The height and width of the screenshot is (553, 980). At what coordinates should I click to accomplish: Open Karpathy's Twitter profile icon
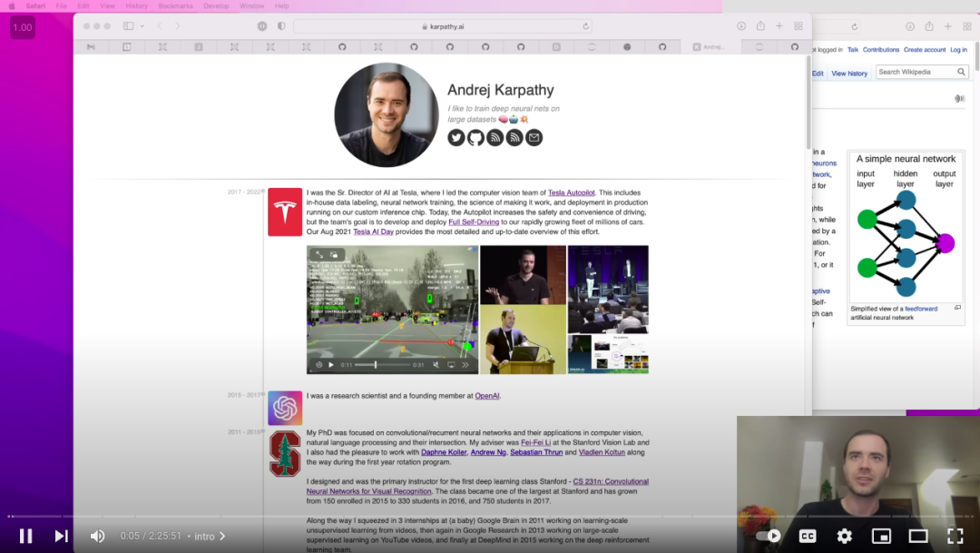click(456, 138)
